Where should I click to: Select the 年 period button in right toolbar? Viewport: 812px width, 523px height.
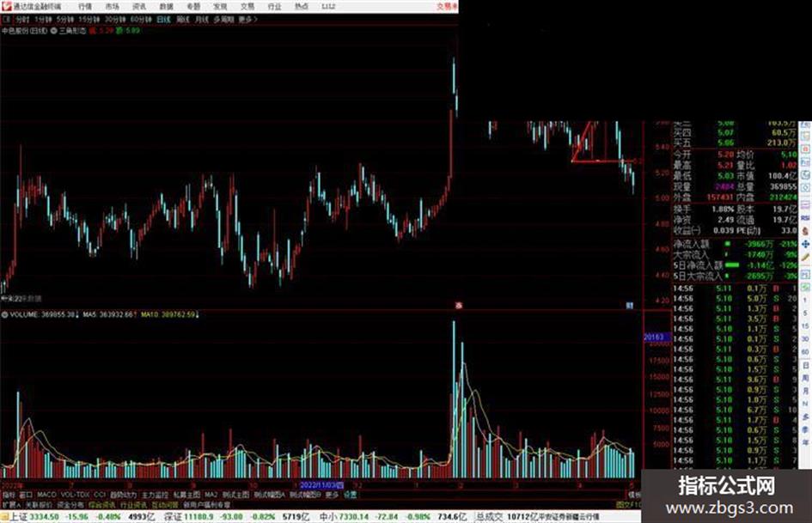coord(805,443)
